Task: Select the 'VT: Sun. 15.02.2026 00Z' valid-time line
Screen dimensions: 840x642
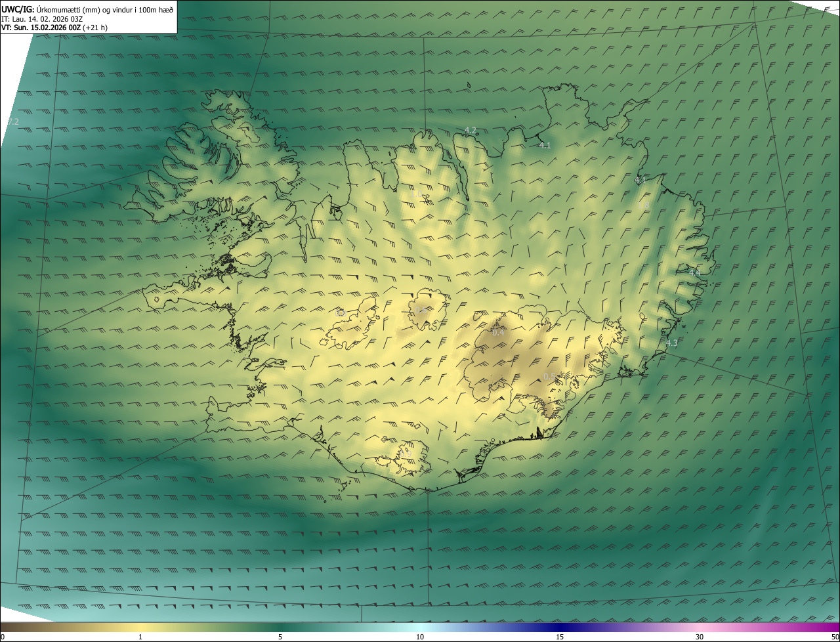Action: tap(41, 28)
